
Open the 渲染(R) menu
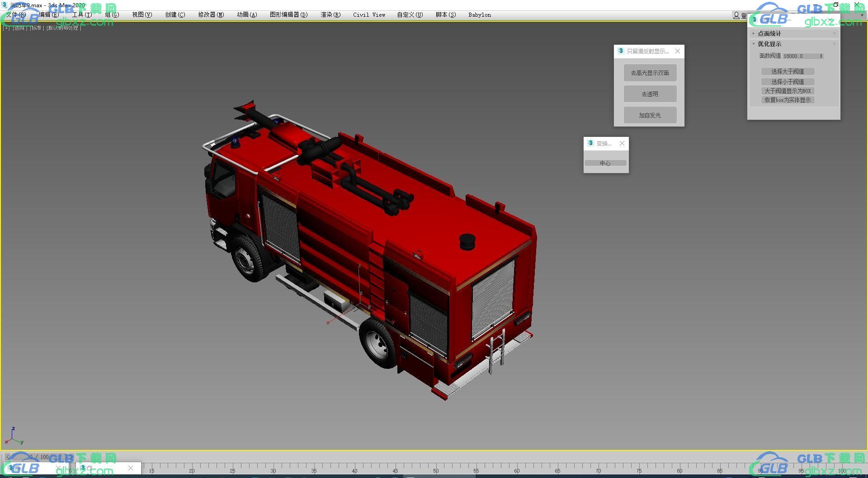click(x=330, y=15)
